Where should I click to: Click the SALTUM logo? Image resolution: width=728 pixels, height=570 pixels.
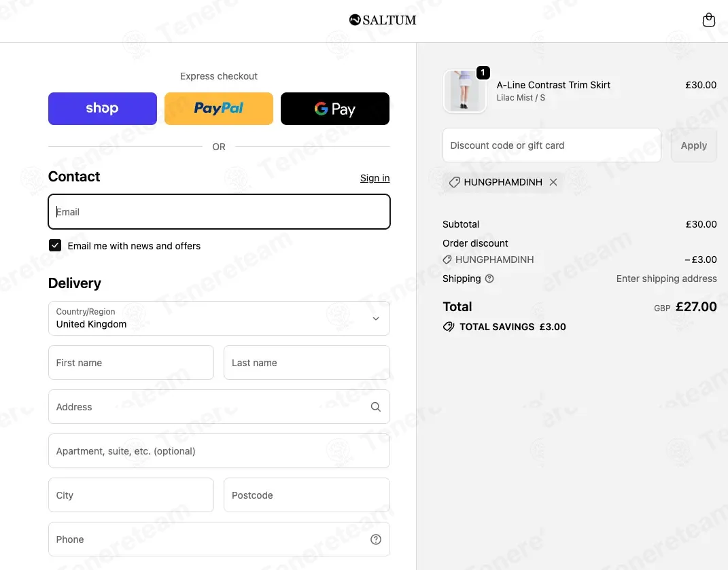coord(383,20)
